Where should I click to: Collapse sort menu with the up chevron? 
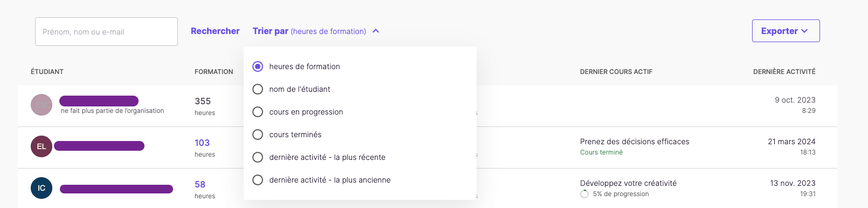pyautogui.click(x=376, y=31)
